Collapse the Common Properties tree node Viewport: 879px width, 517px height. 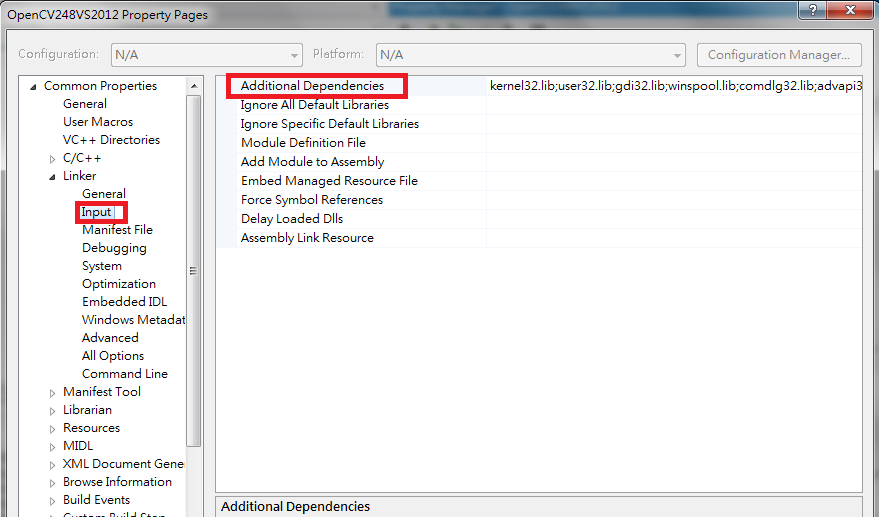[34, 87]
